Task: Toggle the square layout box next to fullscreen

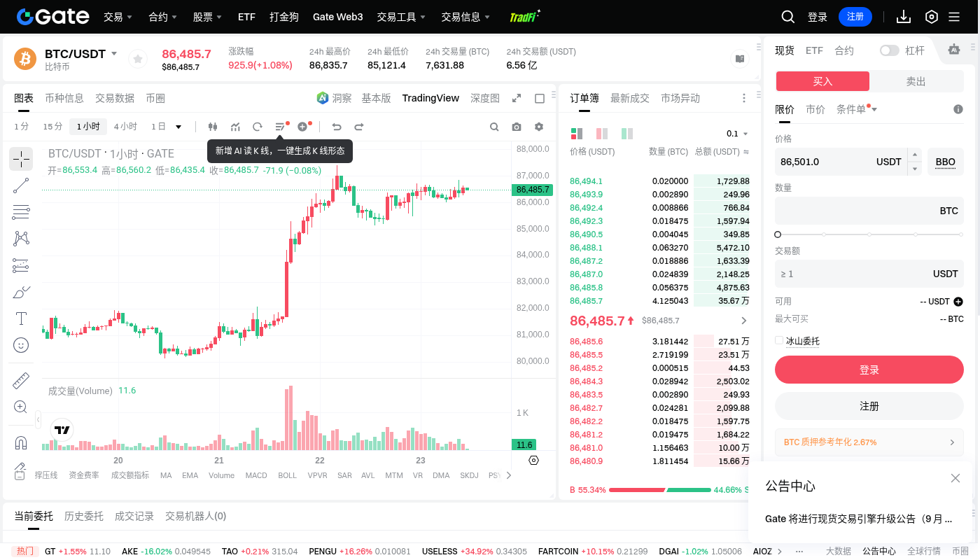Action: 540,98
